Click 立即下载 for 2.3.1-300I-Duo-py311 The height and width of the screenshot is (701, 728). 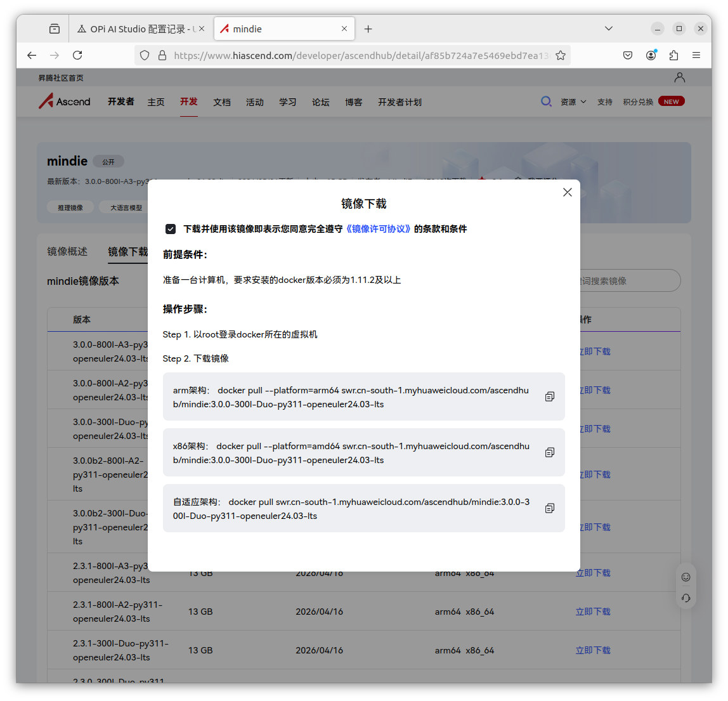pyautogui.click(x=593, y=650)
